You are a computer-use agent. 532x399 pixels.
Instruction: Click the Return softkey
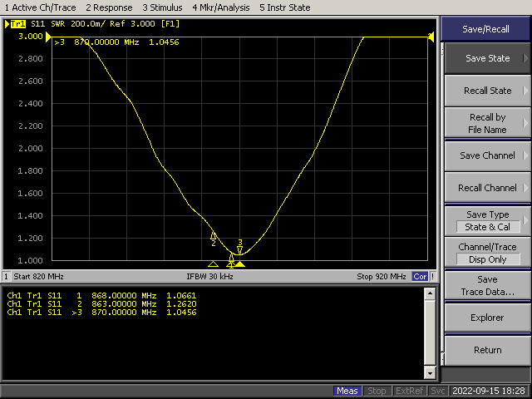[487, 350]
